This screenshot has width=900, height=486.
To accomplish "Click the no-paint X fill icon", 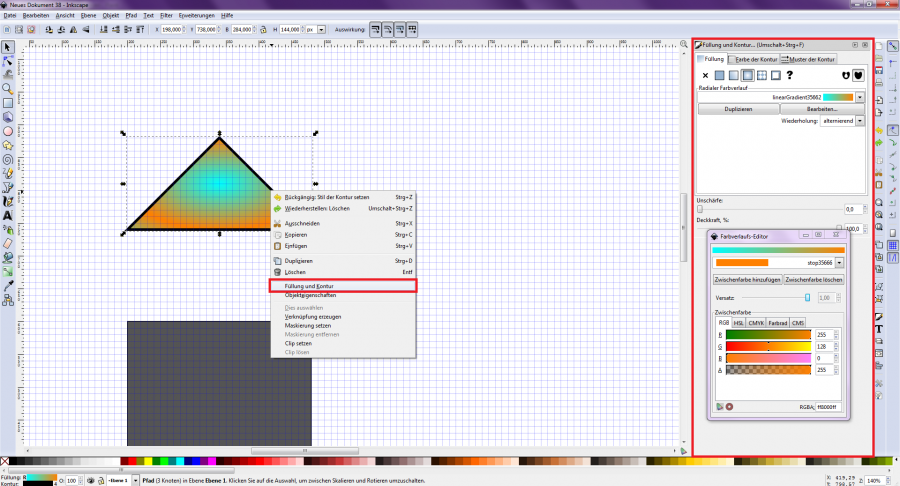I will (x=705, y=75).
